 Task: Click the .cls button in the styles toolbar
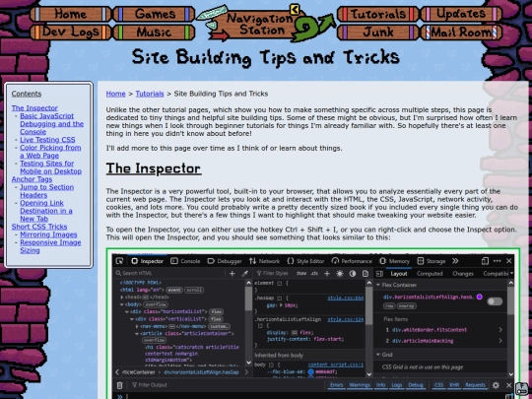click(x=314, y=274)
